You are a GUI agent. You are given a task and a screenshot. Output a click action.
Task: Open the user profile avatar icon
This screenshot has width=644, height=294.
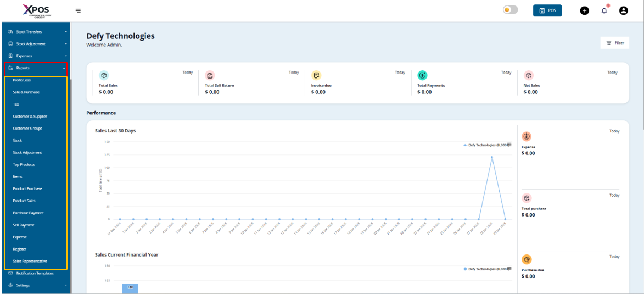click(623, 10)
